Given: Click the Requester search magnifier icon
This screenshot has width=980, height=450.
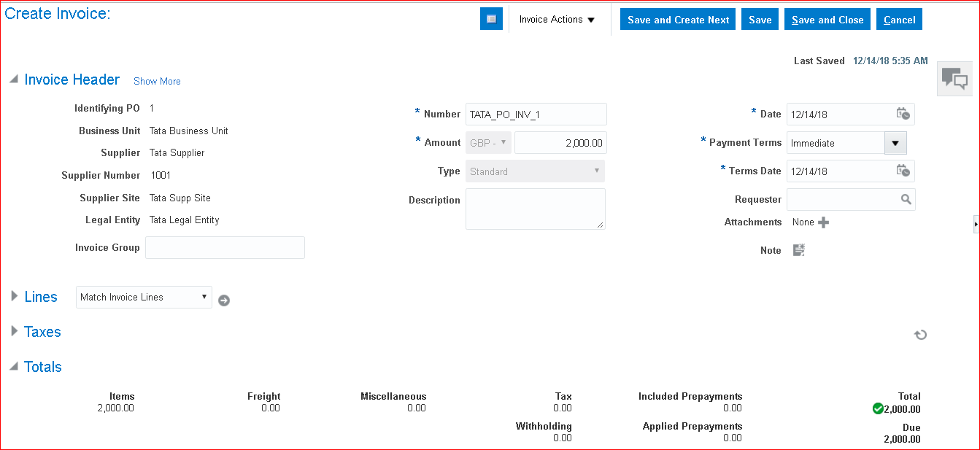Looking at the screenshot, I should (x=906, y=199).
